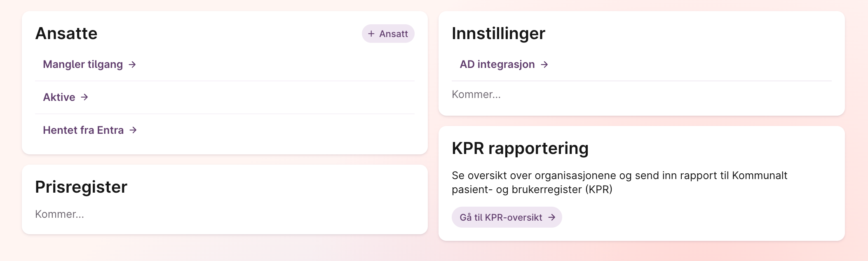Open the Aktive employees link
The width and height of the screenshot is (868, 261).
tap(66, 97)
